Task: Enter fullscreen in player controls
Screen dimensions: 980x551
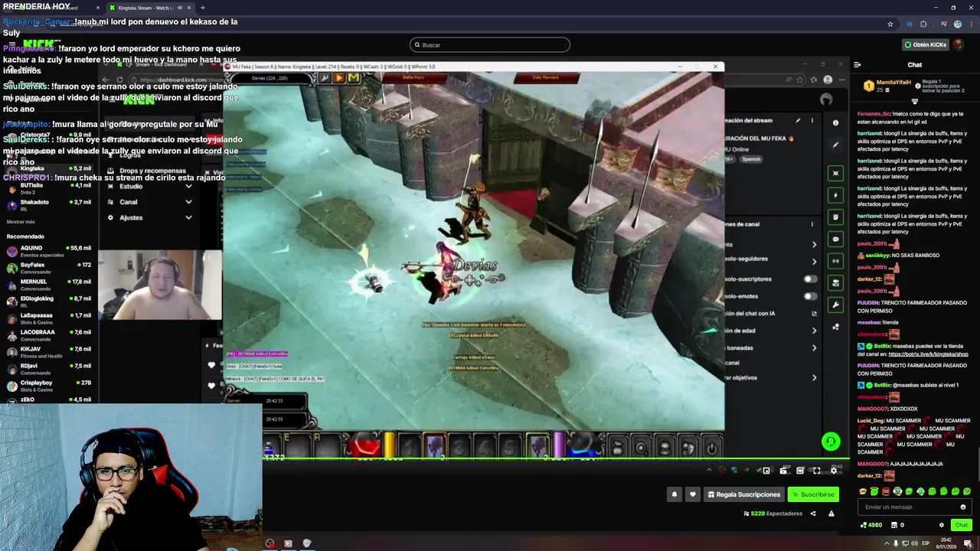Action: (817, 471)
